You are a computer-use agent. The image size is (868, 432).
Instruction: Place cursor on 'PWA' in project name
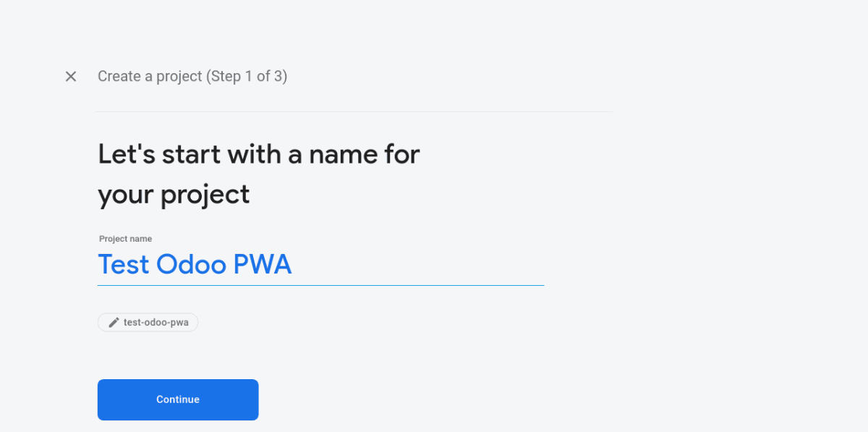click(263, 265)
